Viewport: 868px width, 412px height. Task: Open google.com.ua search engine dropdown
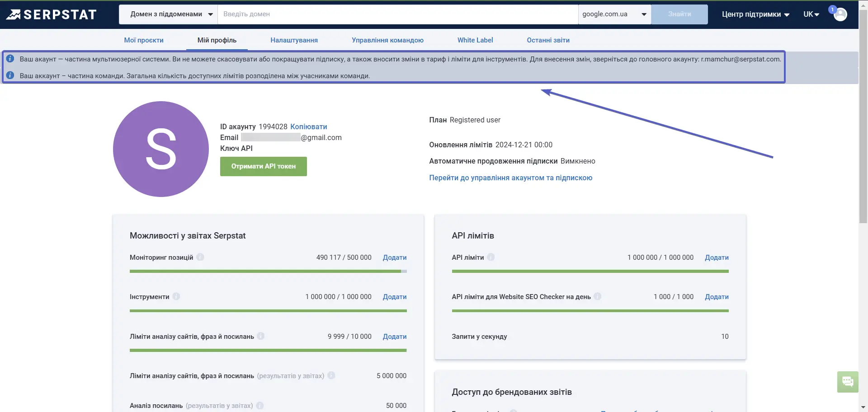614,14
